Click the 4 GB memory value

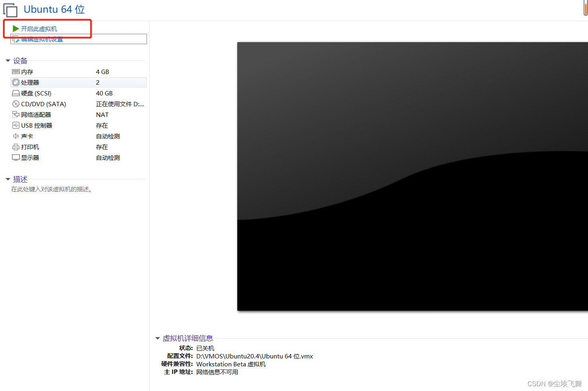(x=102, y=72)
